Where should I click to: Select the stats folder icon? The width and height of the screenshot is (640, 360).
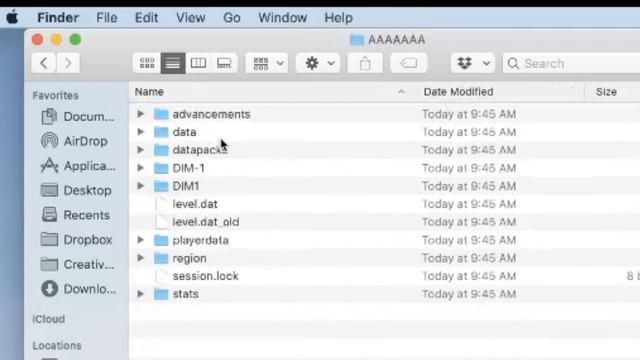pyautogui.click(x=161, y=294)
